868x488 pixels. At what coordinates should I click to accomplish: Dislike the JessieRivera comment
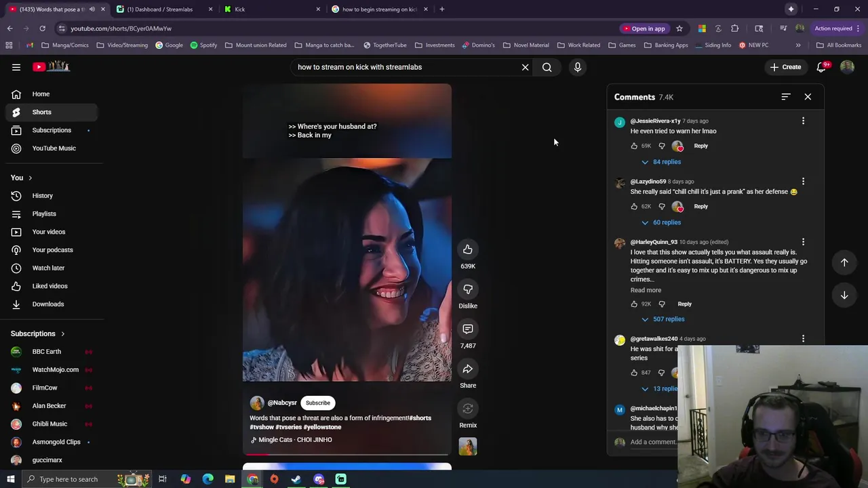click(662, 146)
